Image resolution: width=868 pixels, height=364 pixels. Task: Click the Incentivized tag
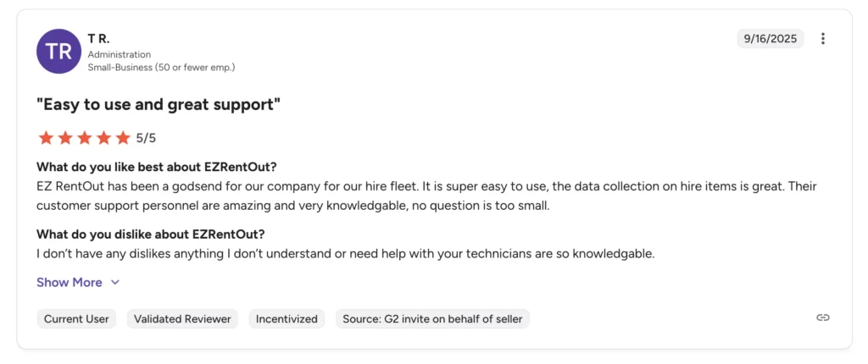click(287, 319)
